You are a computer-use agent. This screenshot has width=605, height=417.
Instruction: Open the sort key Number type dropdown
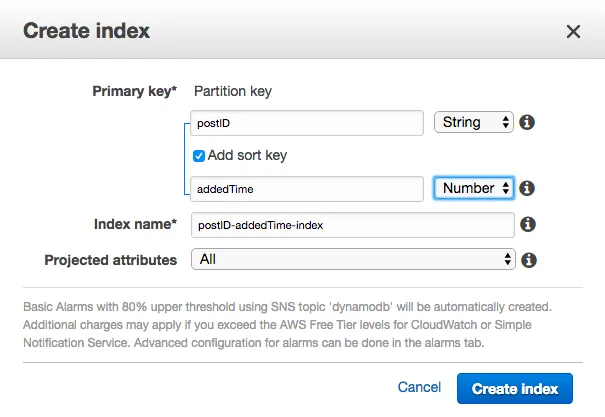tap(473, 188)
